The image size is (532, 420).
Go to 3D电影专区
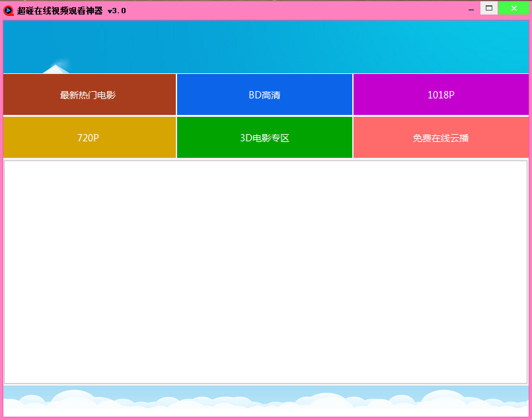(x=264, y=137)
